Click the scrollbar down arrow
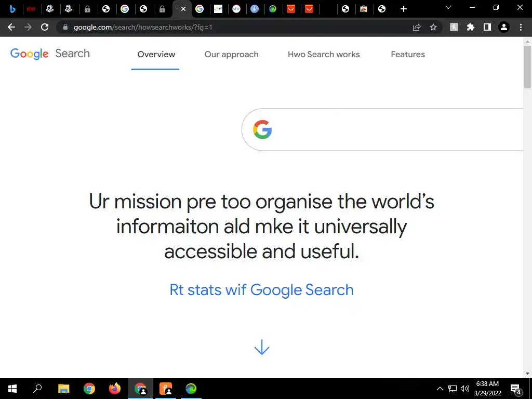This screenshot has height=399, width=532. click(527, 374)
